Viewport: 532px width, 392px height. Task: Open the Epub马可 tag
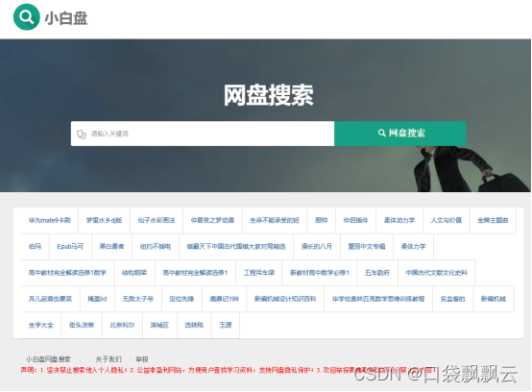70,246
